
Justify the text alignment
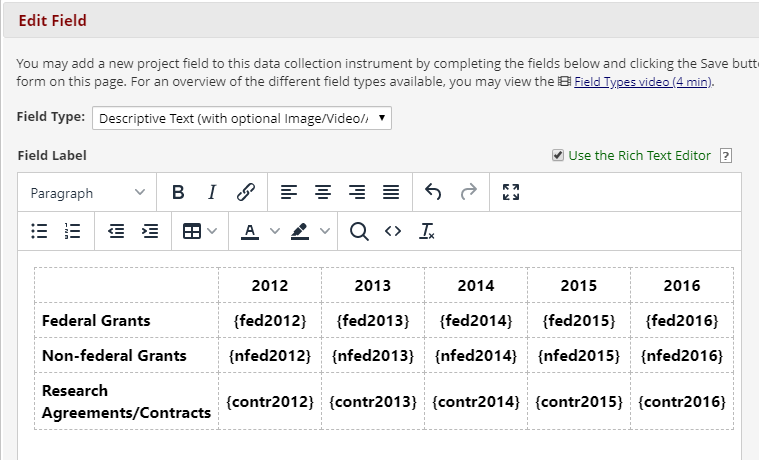coord(391,192)
